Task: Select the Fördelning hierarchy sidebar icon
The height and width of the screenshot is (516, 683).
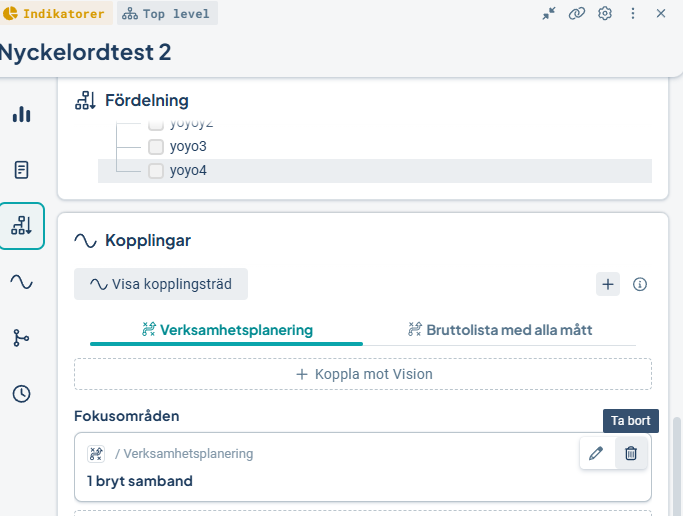Action: click(x=22, y=226)
